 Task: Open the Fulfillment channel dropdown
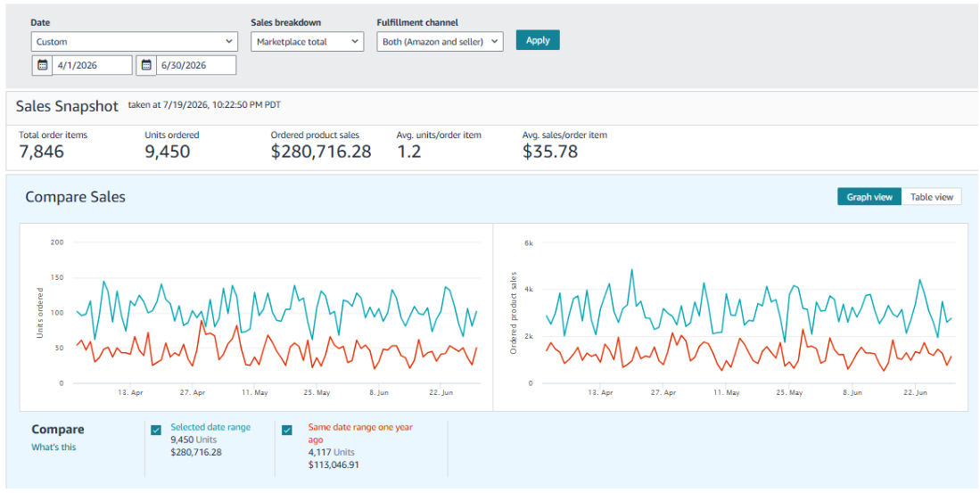click(x=440, y=42)
